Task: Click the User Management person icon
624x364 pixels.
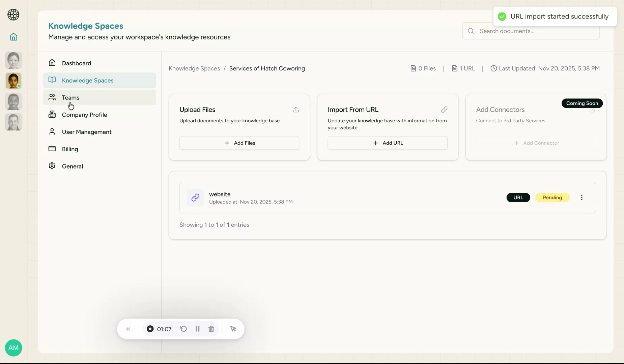Action: (x=52, y=131)
